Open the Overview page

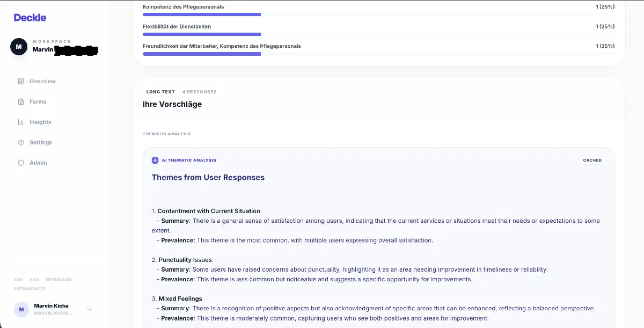pyautogui.click(x=42, y=82)
